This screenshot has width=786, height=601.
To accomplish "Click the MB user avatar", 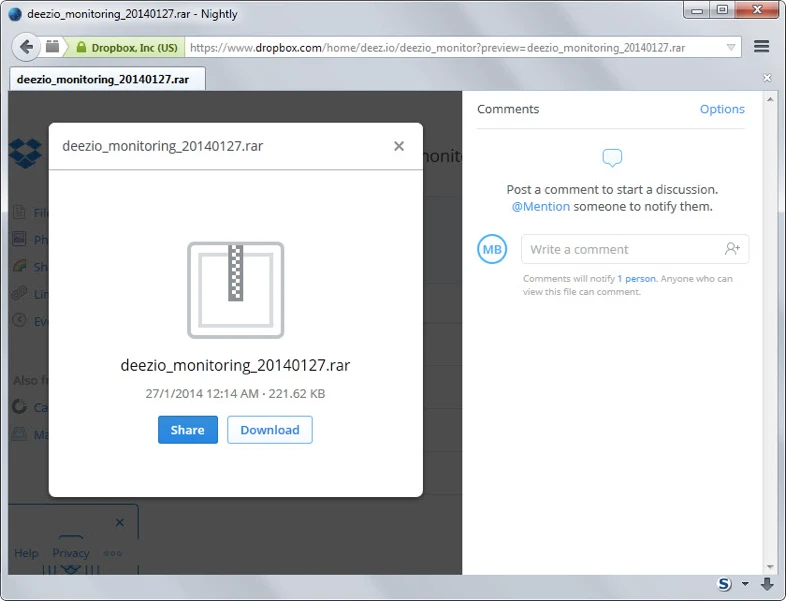I will click(492, 249).
